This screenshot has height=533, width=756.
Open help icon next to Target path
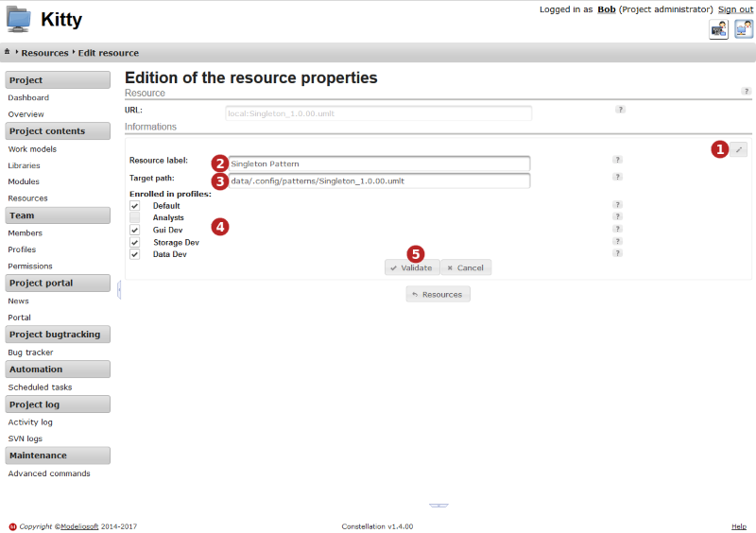click(x=617, y=177)
